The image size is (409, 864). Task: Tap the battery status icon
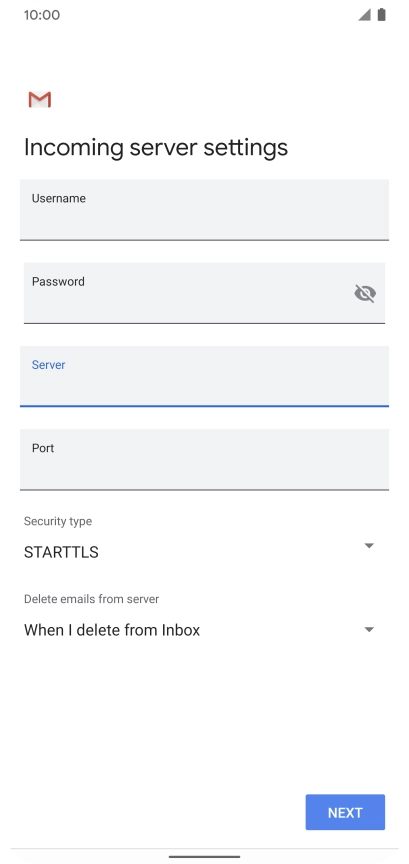tap(381, 15)
